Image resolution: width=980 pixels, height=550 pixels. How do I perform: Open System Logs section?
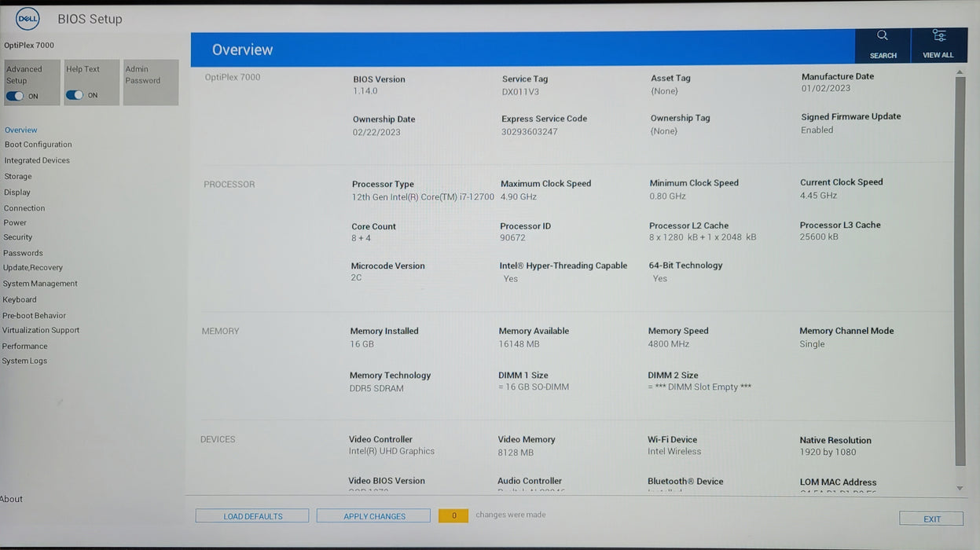24,361
